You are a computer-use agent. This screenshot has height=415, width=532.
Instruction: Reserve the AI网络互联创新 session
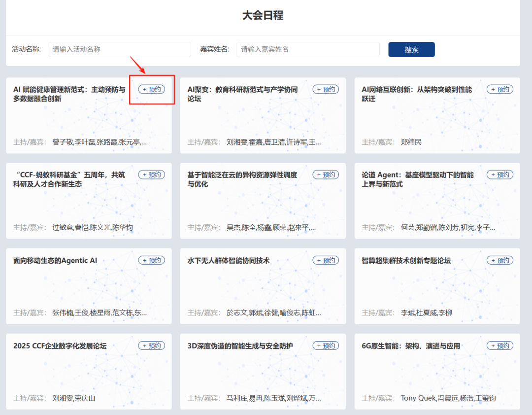click(x=499, y=89)
